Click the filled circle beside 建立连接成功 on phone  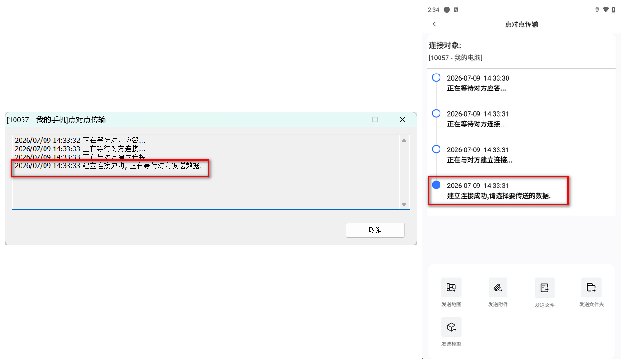pyautogui.click(x=436, y=185)
